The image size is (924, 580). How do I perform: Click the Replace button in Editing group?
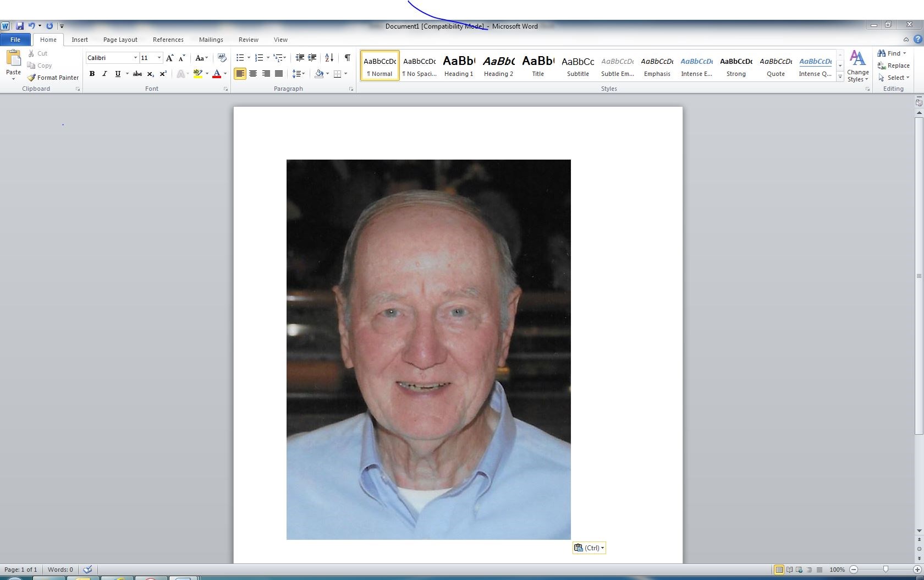[x=894, y=65]
